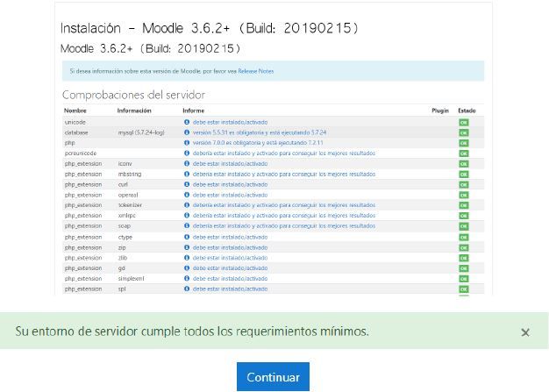Click OK status badge for soap
Viewport: 549px width, 392px height.
[x=464, y=226]
